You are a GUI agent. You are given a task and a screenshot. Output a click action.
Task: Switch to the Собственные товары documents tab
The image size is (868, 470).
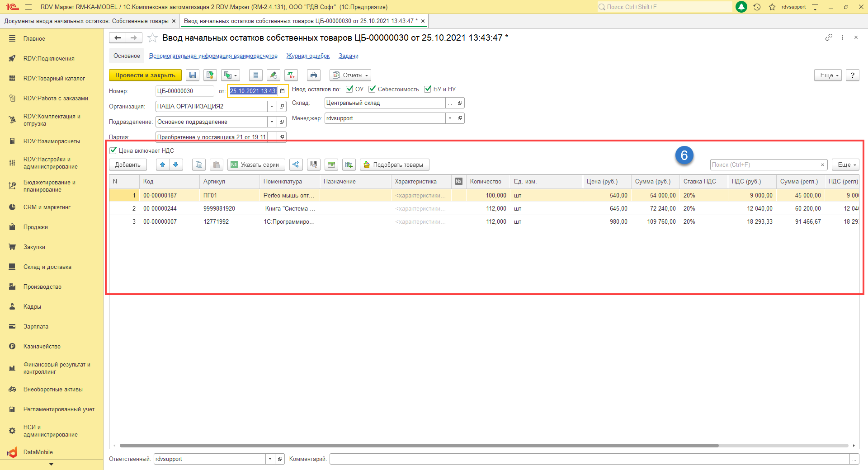click(x=86, y=21)
